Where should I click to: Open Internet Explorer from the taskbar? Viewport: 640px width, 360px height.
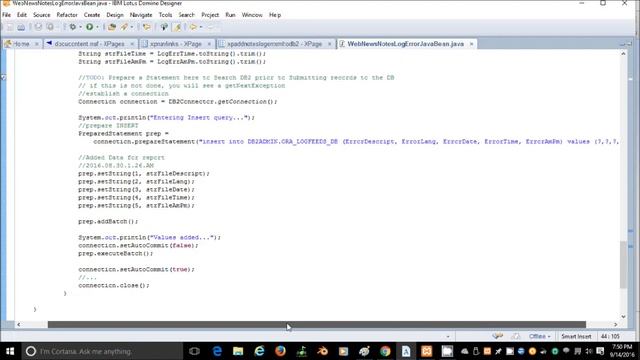point(259,351)
